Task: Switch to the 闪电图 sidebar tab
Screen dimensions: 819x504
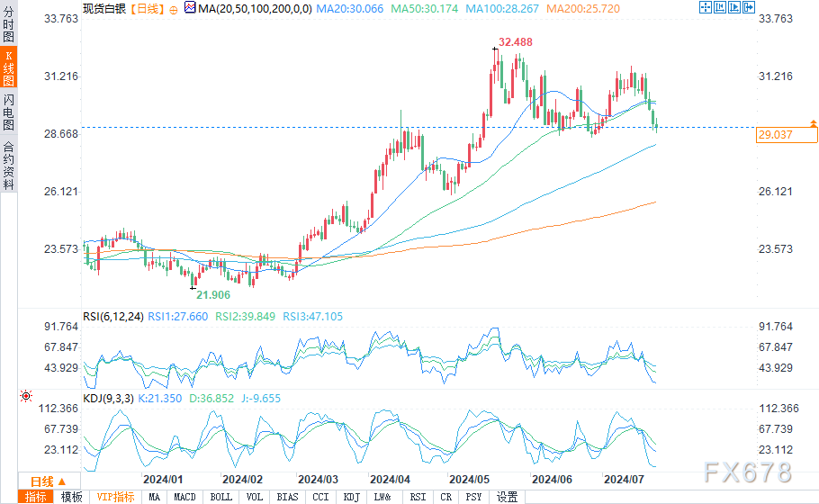Action: tap(8, 112)
